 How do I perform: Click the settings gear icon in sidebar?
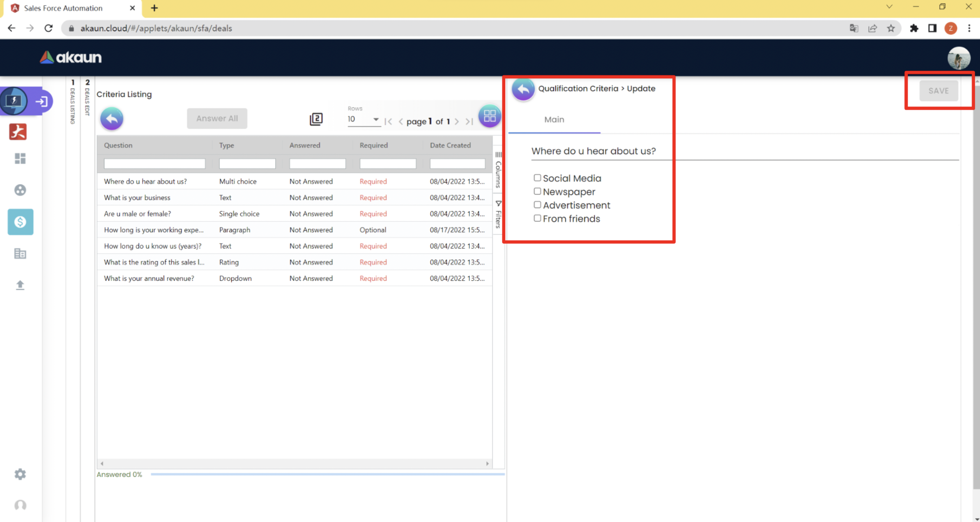[x=20, y=474]
